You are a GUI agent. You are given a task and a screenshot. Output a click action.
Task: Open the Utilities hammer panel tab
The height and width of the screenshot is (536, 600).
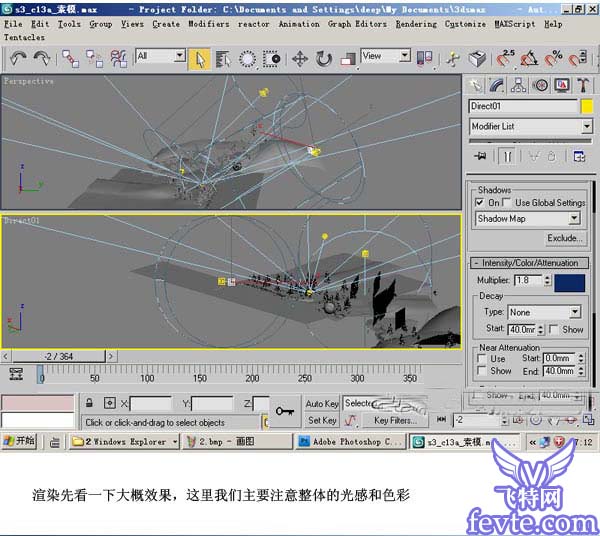tap(583, 85)
